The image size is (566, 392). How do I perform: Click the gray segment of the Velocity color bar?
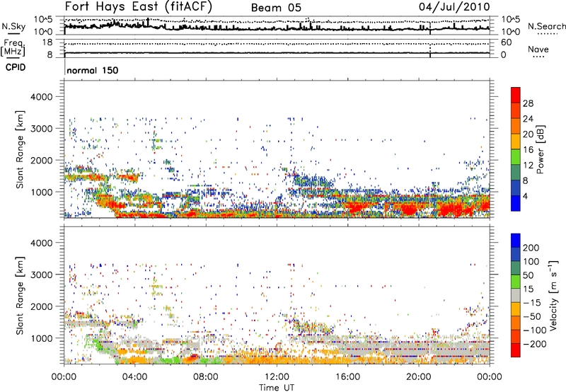click(x=516, y=296)
